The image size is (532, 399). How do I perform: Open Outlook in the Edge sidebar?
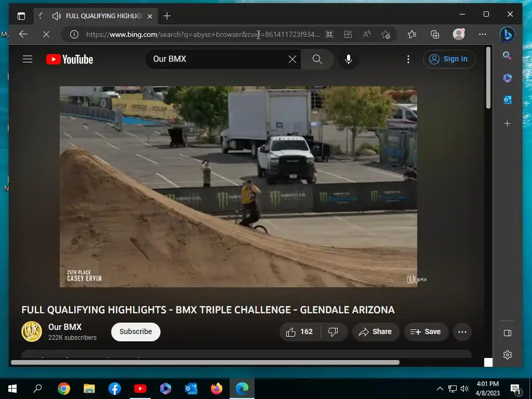(507, 100)
